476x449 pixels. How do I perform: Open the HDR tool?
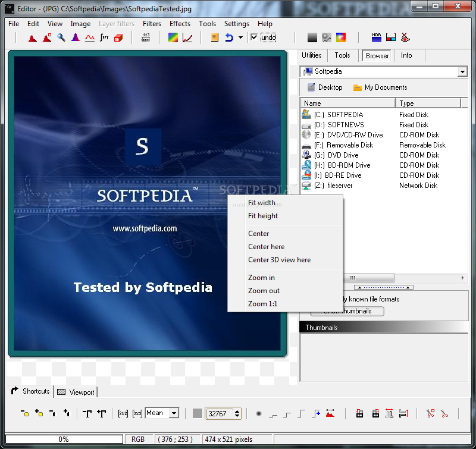click(x=377, y=38)
